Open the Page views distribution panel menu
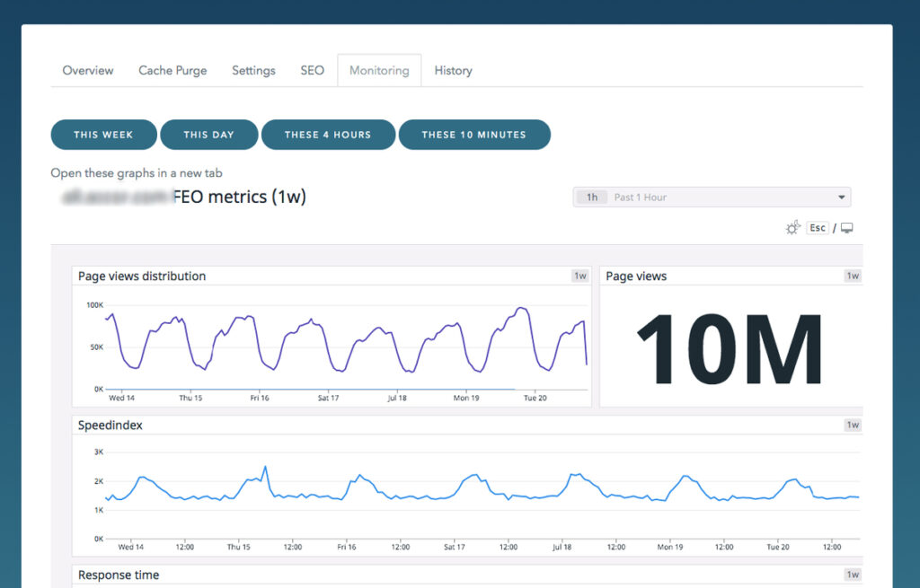 tap(141, 276)
